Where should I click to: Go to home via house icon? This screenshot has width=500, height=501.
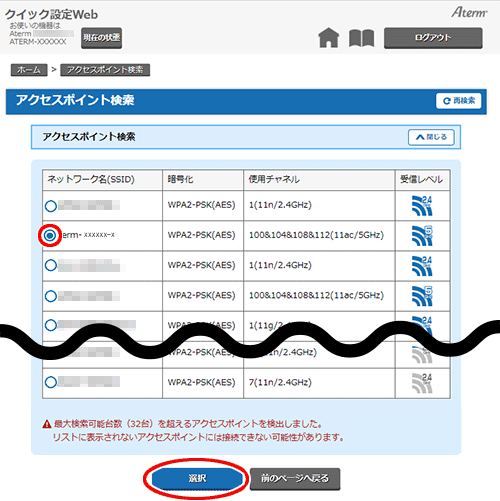(329, 38)
